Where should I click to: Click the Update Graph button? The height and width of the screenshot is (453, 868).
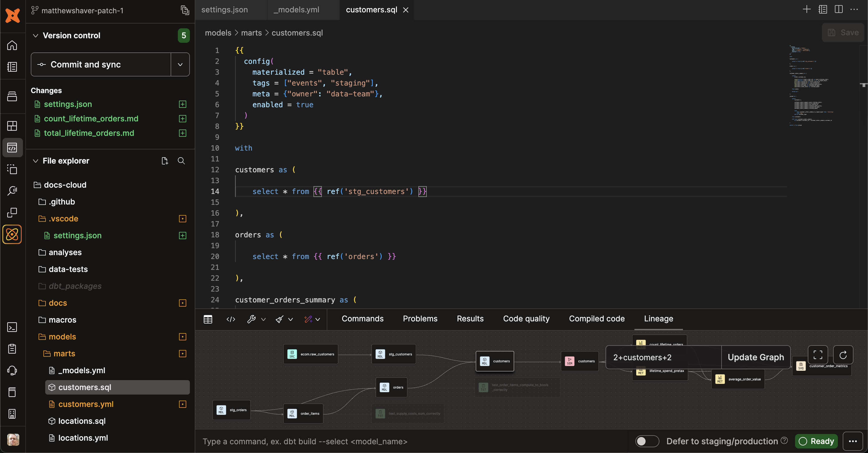coord(756,357)
